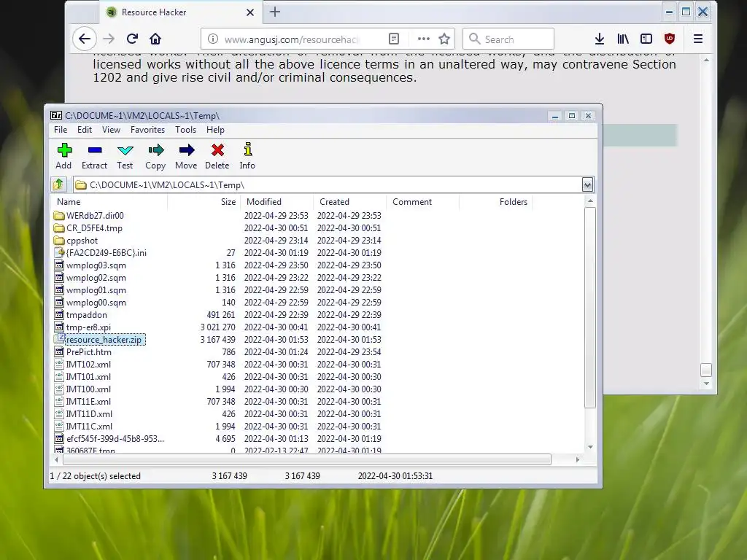
Task: Go back in the Firefox browser
Action: (x=85, y=39)
